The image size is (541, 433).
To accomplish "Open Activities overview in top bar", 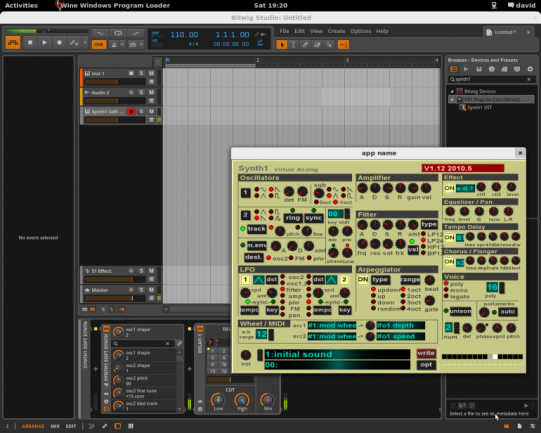I will [21, 6].
